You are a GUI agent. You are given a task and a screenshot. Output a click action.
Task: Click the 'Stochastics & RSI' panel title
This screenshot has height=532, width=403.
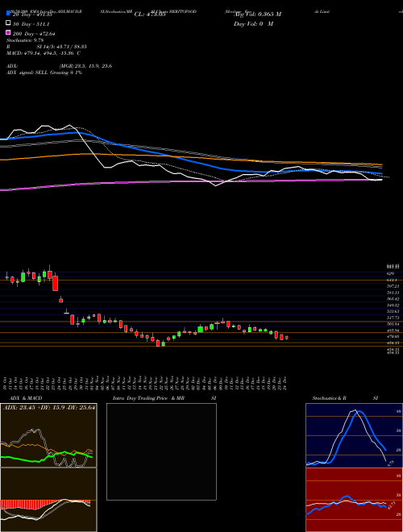point(345,398)
